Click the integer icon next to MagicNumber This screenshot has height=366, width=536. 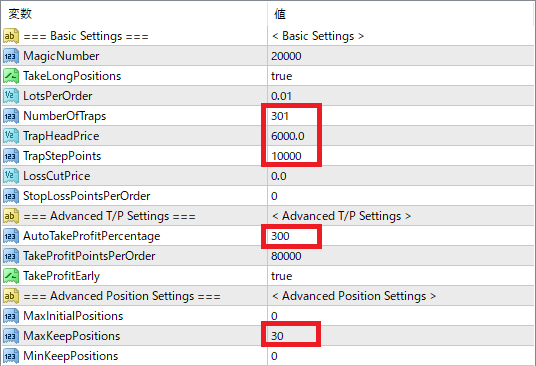click(11, 56)
